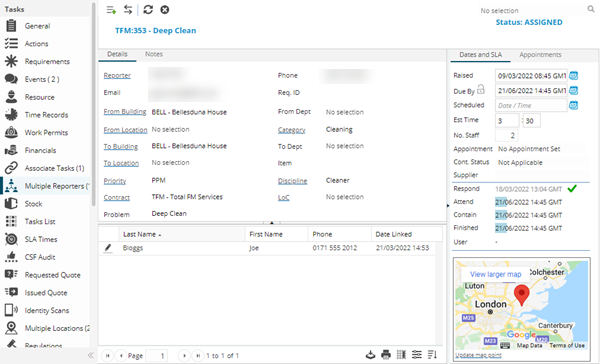The width and height of the screenshot is (600, 364).
Task: Download the grid data icon
Action: click(370, 355)
